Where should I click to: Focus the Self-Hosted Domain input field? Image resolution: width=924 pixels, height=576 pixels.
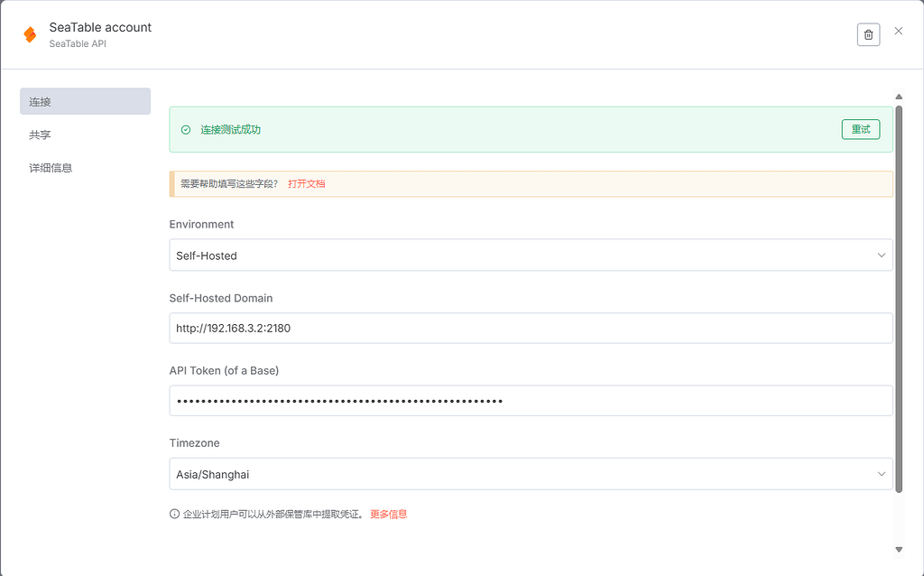tap(531, 328)
